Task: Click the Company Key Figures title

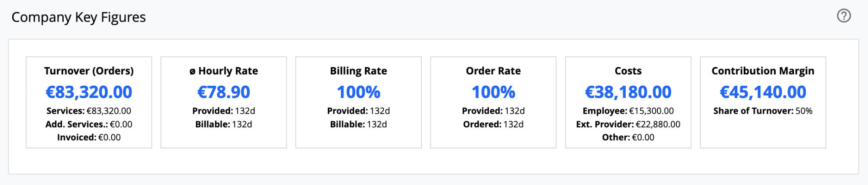Action: pos(79,17)
